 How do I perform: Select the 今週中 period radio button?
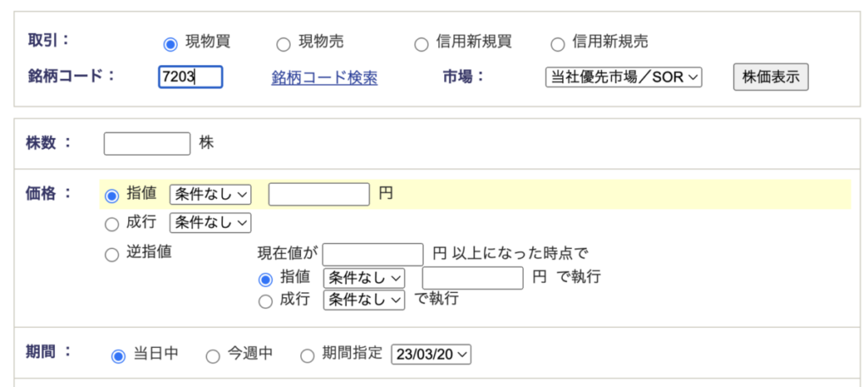coord(213,357)
